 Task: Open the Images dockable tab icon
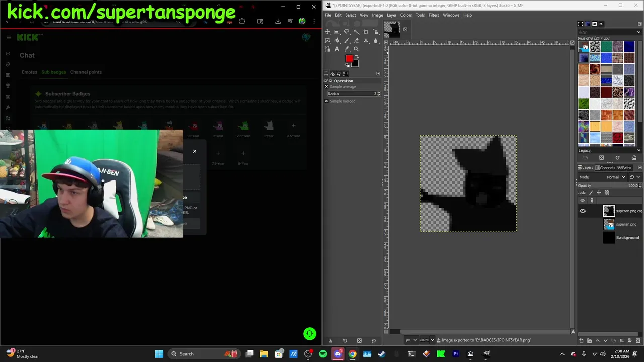[345, 74]
